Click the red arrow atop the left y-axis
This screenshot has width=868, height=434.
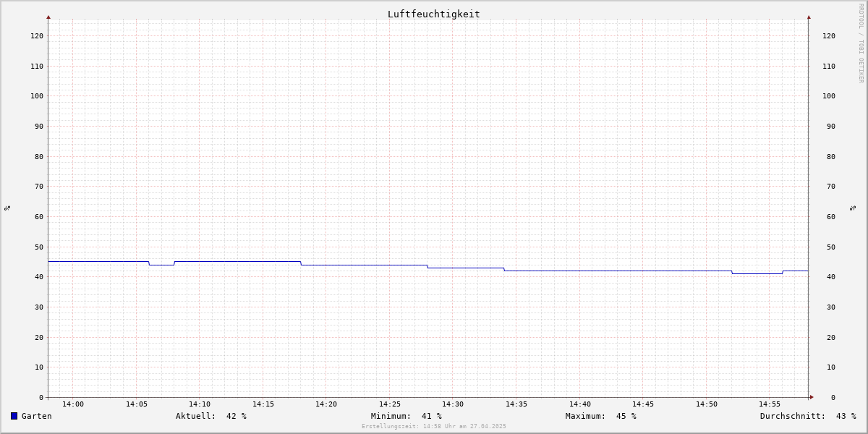[x=48, y=17]
